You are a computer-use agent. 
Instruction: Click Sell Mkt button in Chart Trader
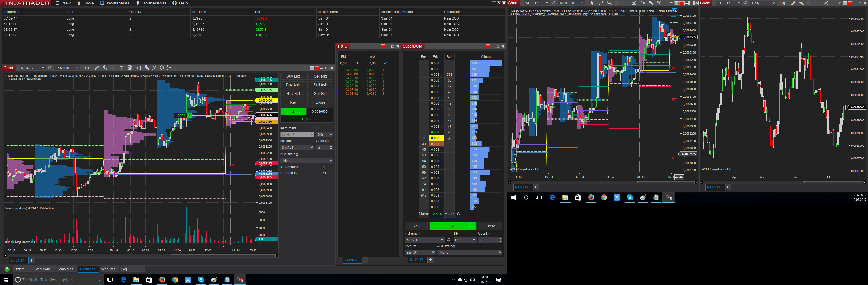[320, 76]
